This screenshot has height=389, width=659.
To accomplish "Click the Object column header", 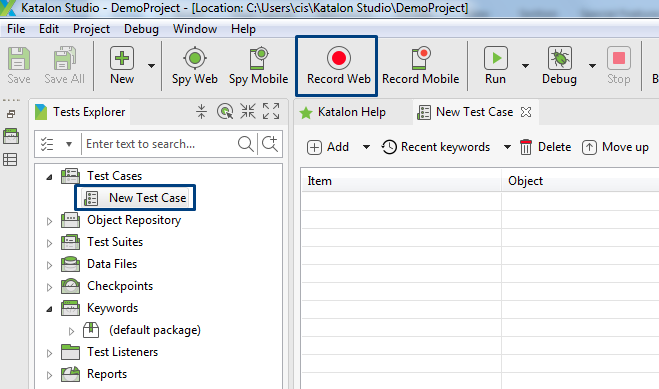I will click(x=580, y=181).
